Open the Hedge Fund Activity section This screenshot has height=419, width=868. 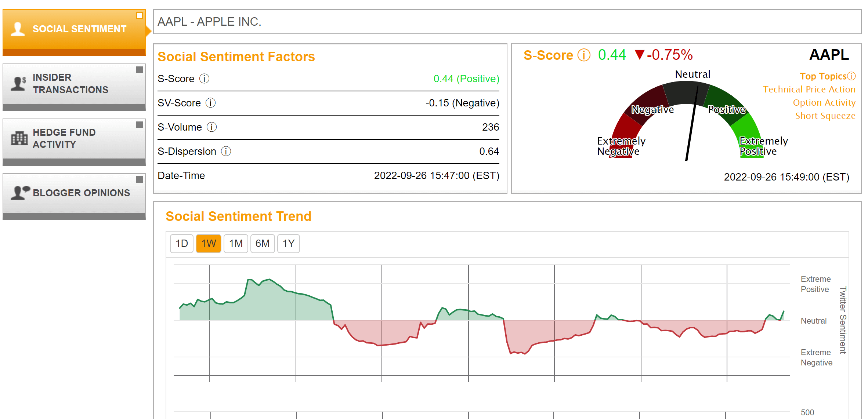74,142
